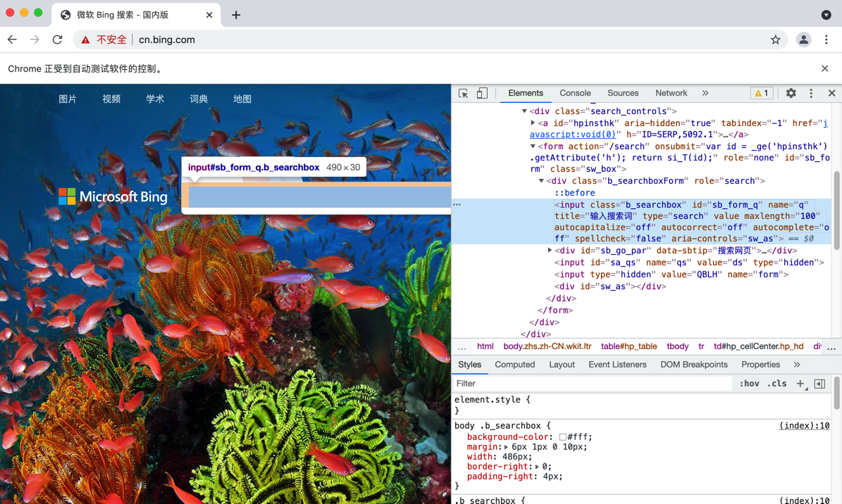This screenshot has width=842, height=504.
Task: Expand the sb_go_par div node
Action: click(x=550, y=250)
